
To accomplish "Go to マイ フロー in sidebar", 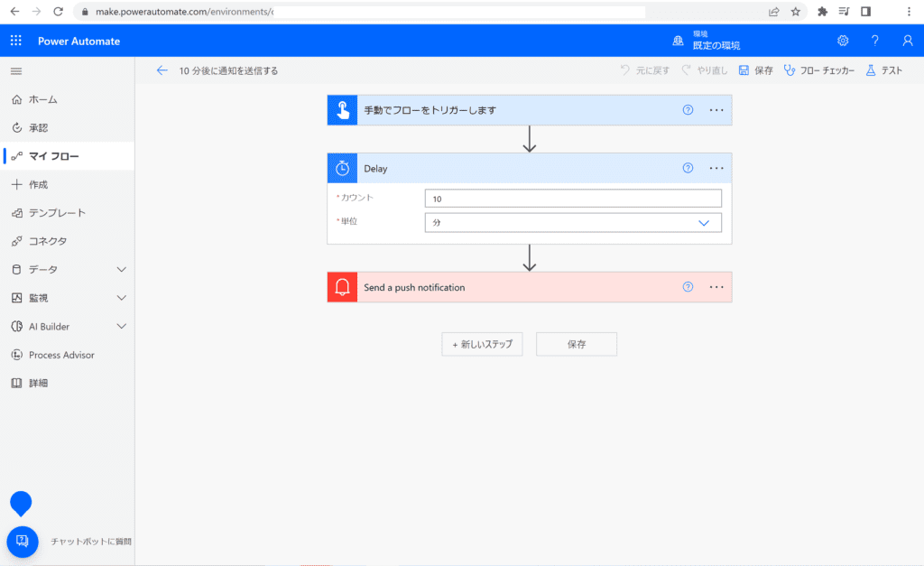I will click(53, 156).
